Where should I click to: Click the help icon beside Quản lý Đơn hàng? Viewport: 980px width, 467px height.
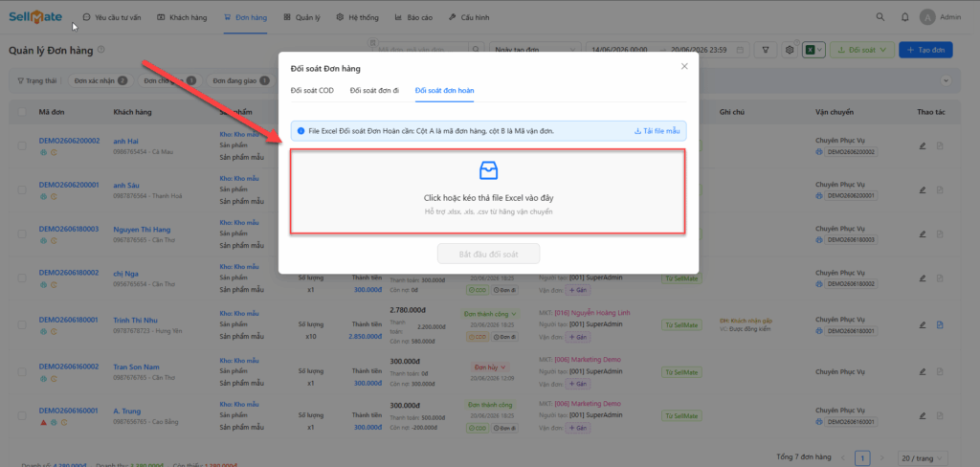pos(101,50)
